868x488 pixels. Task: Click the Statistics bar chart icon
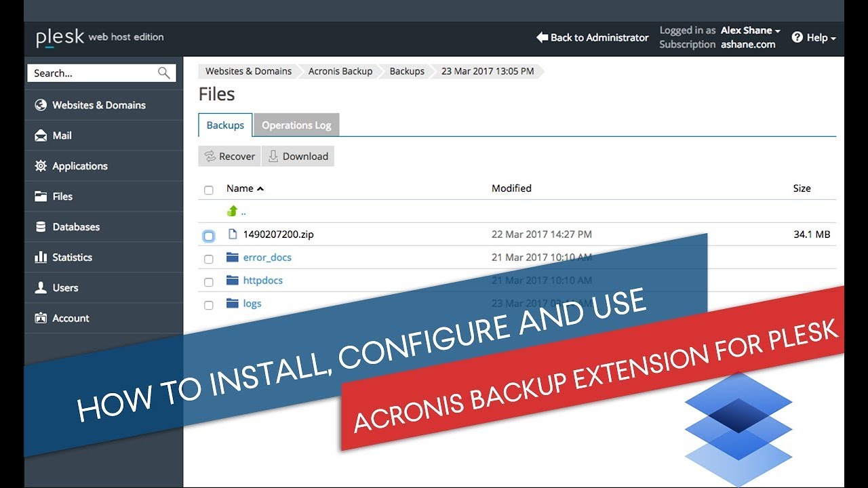(x=41, y=258)
